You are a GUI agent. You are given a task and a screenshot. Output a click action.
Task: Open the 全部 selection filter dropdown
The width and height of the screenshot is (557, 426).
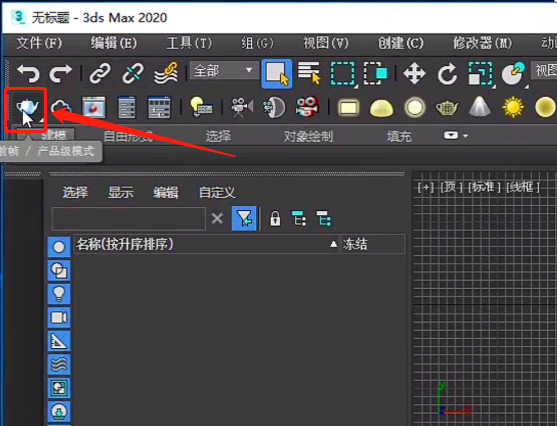224,70
